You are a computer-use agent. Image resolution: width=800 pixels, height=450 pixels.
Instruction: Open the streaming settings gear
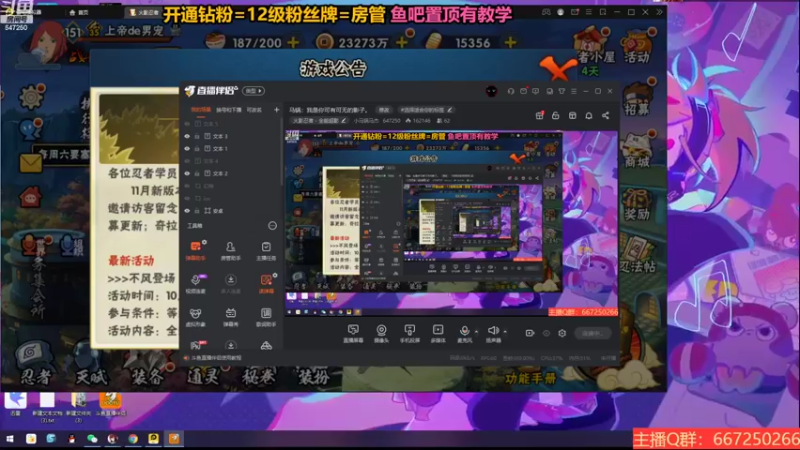[x=562, y=333]
